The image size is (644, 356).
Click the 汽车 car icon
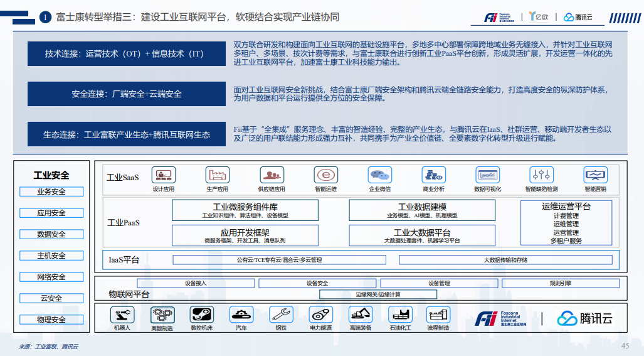pyautogui.click(x=241, y=315)
